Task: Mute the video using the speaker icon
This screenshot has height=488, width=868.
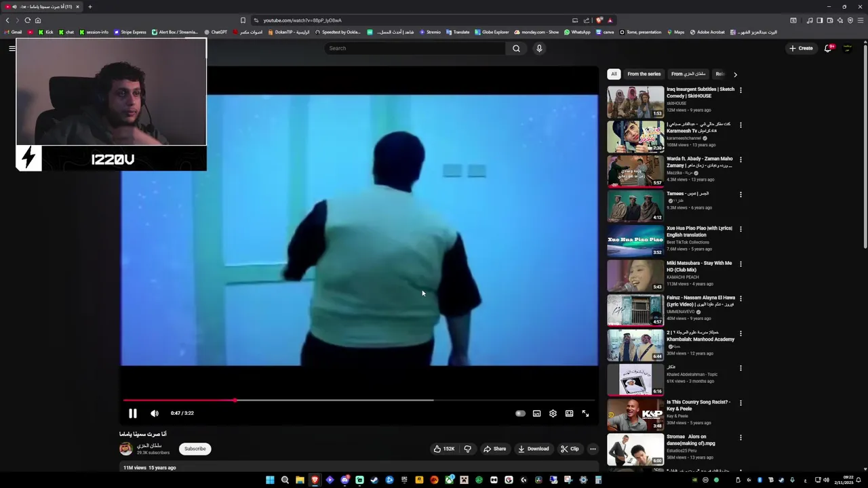Action: 155,413
